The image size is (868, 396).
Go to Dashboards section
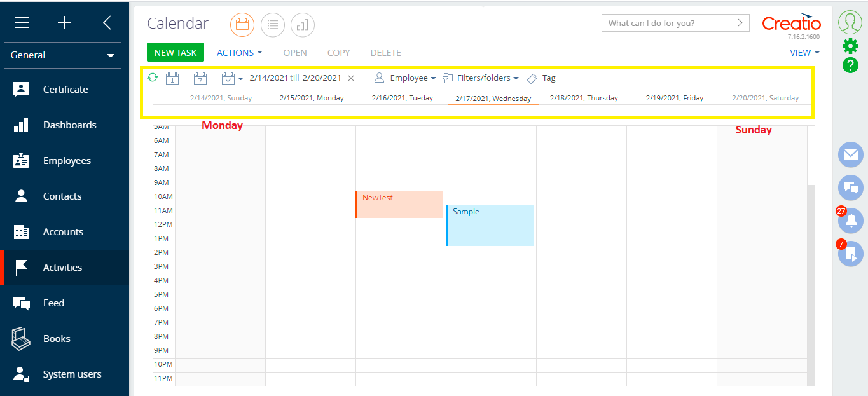[70, 125]
